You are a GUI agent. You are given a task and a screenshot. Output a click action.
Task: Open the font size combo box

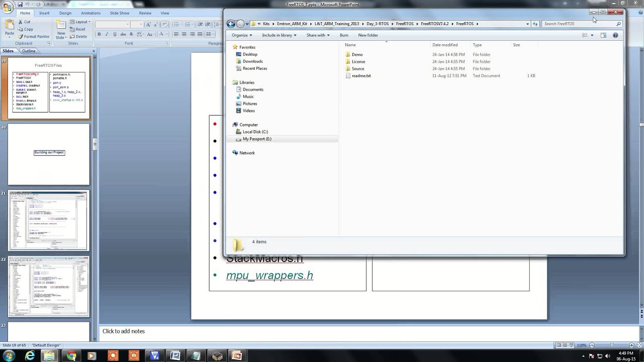tap(137, 25)
